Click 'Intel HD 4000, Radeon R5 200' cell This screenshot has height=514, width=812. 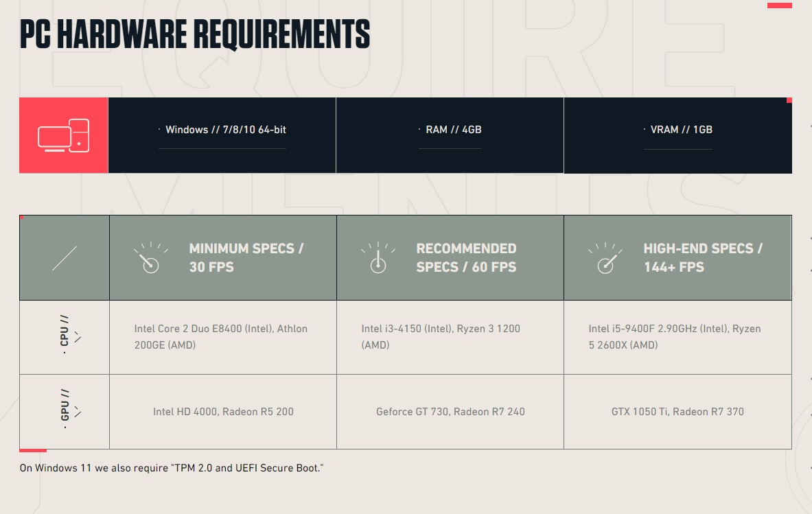click(x=223, y=412)
